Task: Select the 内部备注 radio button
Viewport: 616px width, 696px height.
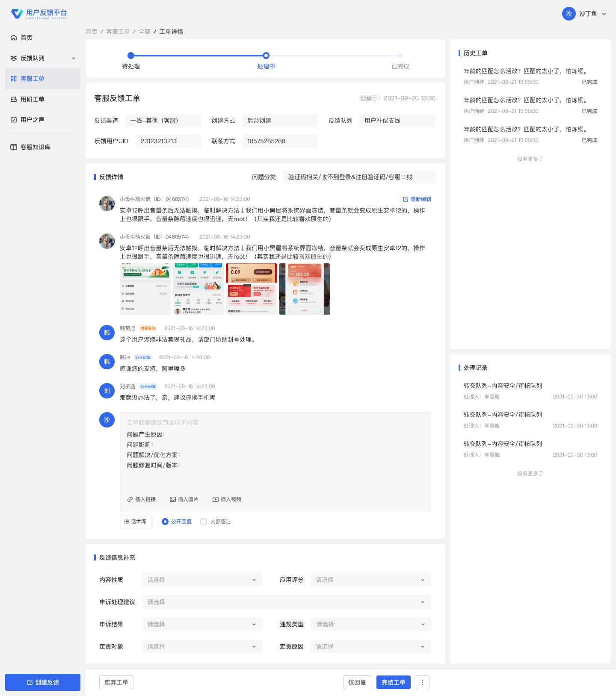Action: pos(204,522)
